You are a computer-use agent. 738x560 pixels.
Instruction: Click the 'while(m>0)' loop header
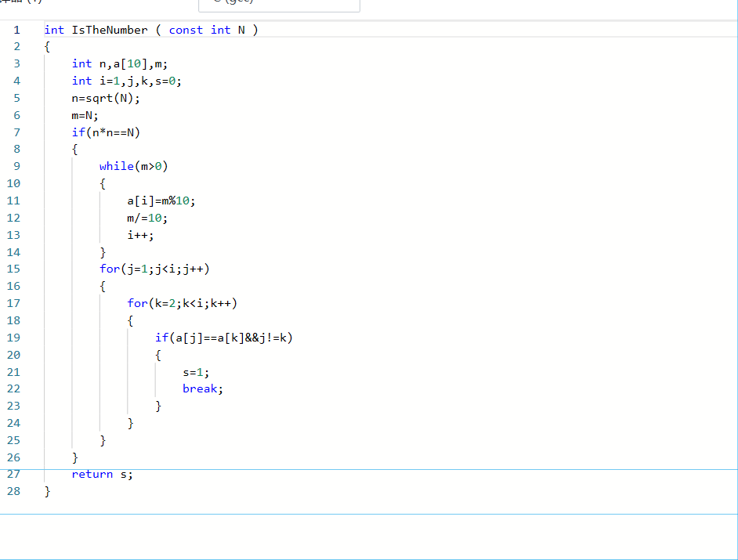pos(134,167)
